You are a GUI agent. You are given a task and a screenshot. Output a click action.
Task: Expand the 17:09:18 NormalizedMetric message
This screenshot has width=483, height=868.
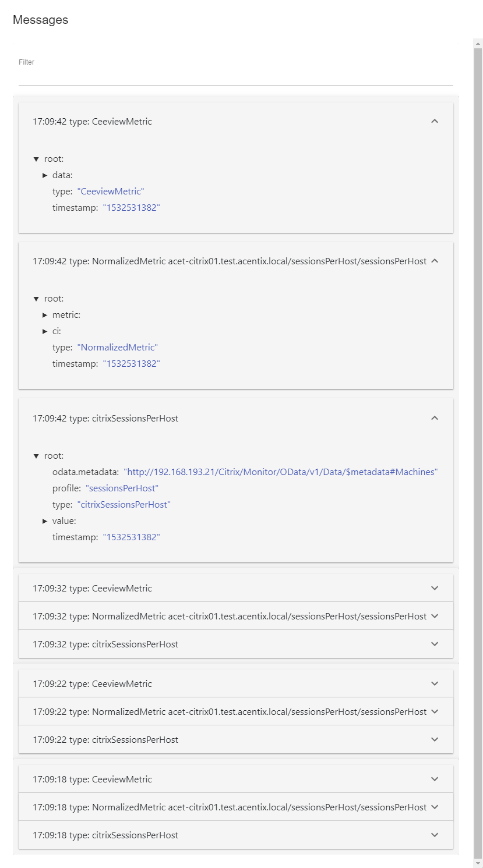434,807
